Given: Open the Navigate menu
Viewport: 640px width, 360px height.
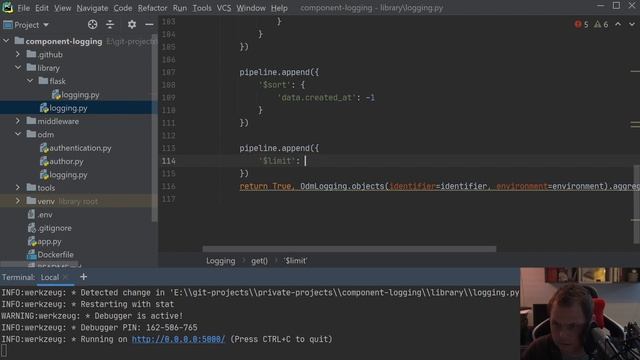Looking at the screenshot, I should pyautogui.click(x=92, y=8).
